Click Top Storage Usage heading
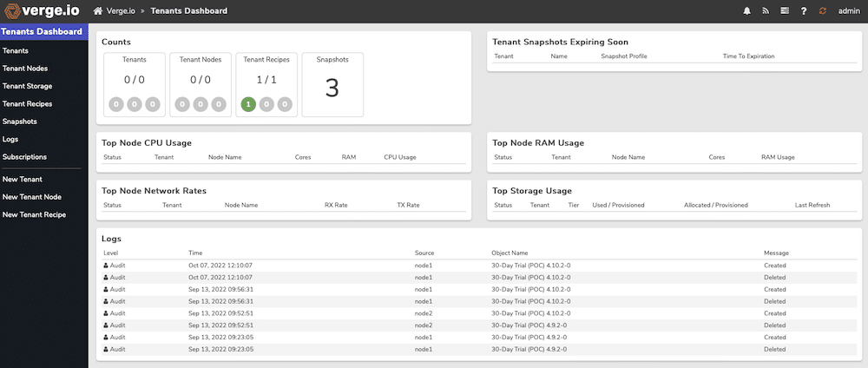 pyautogui.click(x=532, y=191)
